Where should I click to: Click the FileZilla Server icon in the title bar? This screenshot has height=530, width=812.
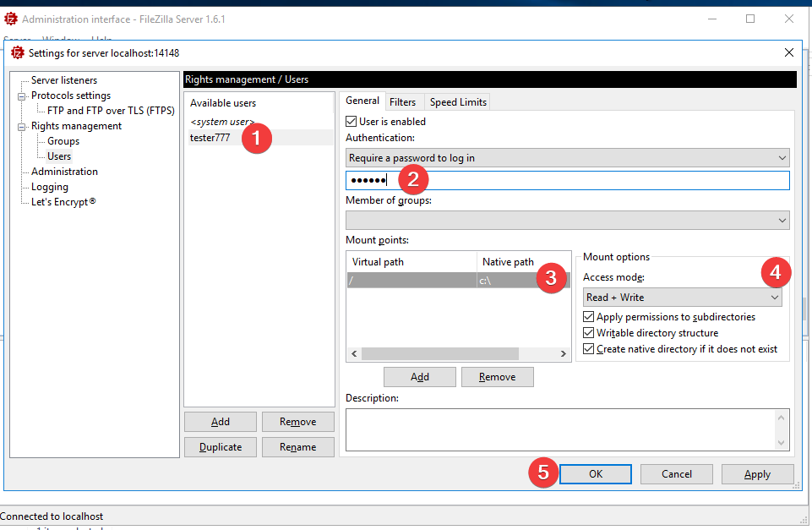11,19
